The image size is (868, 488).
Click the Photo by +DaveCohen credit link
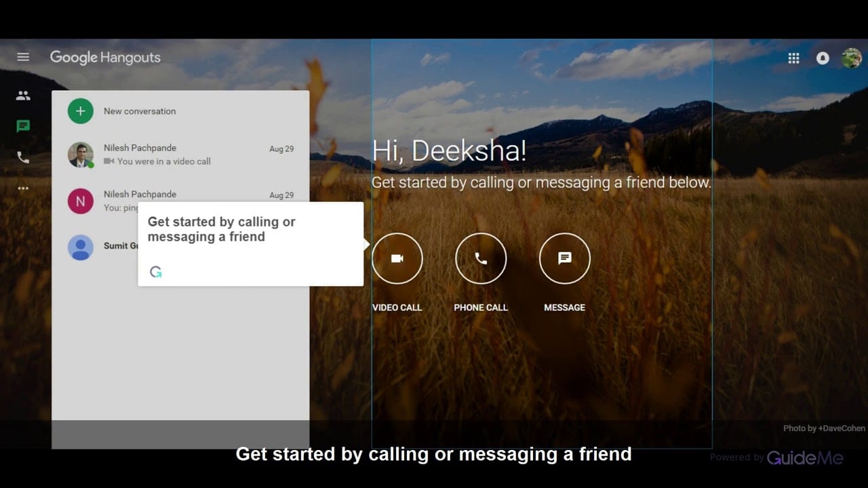824,428
